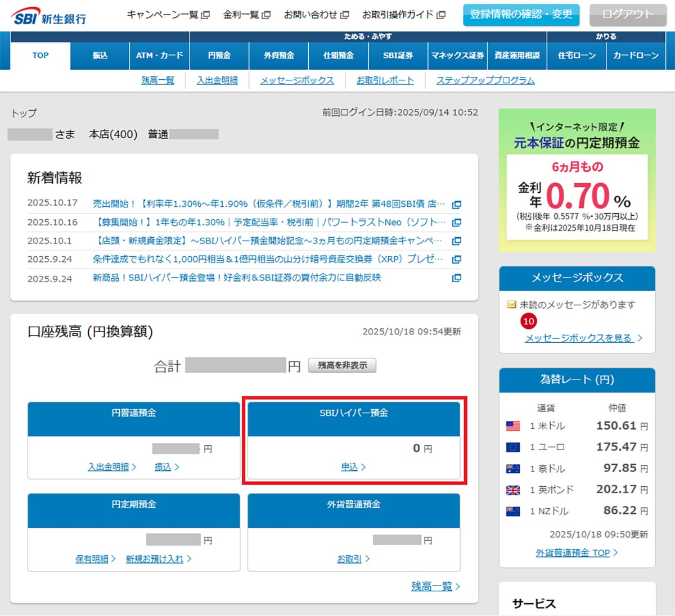Image resolution: width=675 pixels, height=616 pixels.
Task: Open キャンペーン一覧 in the top header
Action: click(x=167, y=15)
